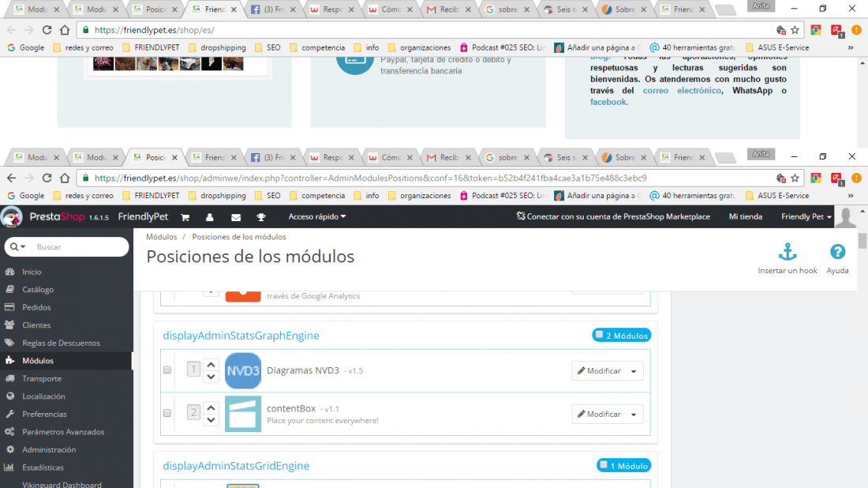The image size is (868, 488).
Task: Go to home page in lower browser
Action: [65, 178]
